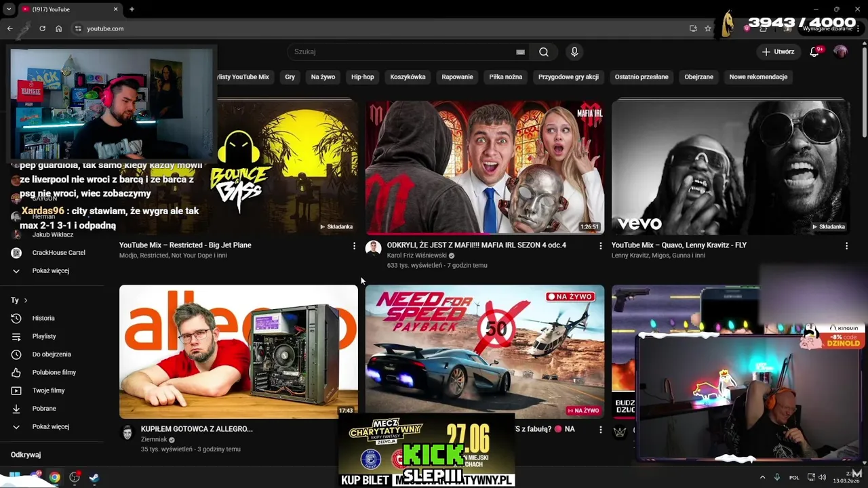Open OBS Studio from the taskbar

pos(75,477)
